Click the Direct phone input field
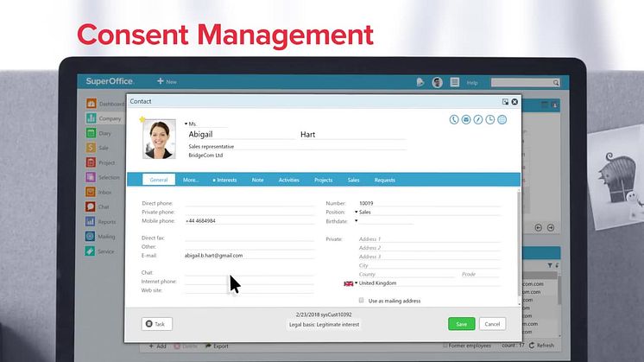This screenshot has width=644, height=362. pos(249,203)
